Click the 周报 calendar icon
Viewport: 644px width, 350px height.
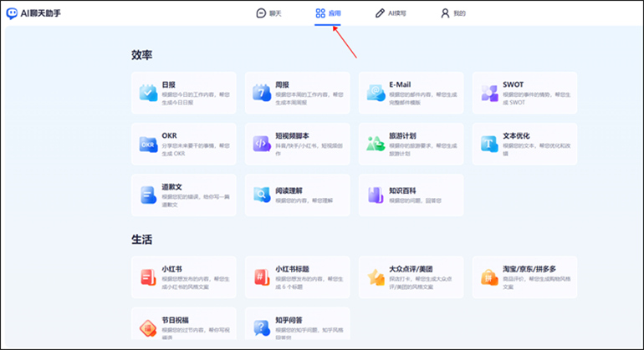(262, 93)
